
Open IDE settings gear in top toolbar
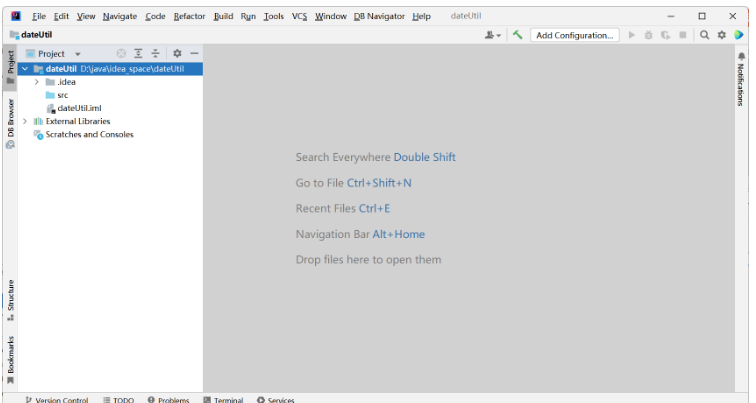[721, 35]
